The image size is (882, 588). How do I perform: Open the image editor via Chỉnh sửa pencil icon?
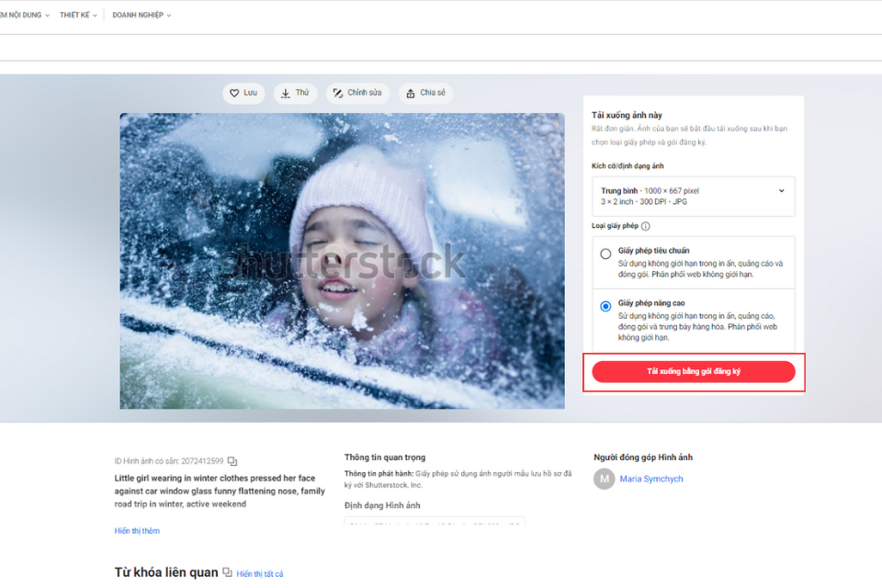pyautogui.click(x=339, y=93)
